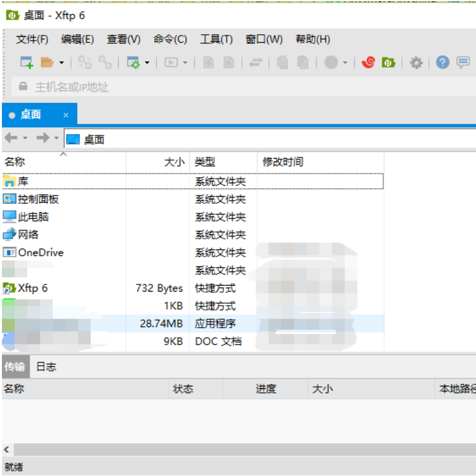Open Options via the gear icon
The image size is (476, 476).
416,63
